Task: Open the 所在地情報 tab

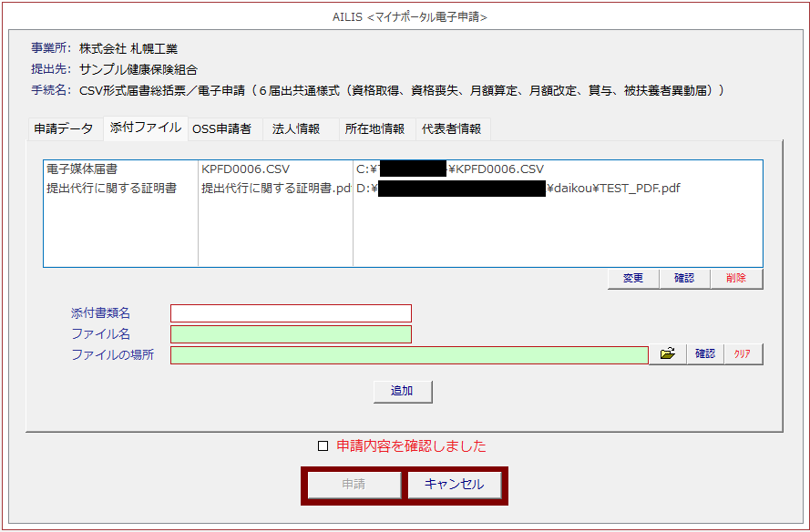Action: click(x=374, y=129)
